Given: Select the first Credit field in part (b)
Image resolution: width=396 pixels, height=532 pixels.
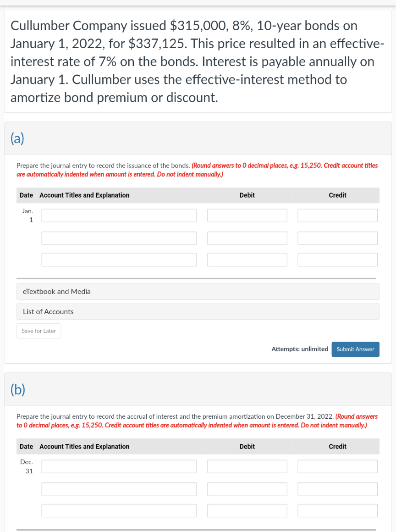Looking at the screenshot, I should (x=337, y=466).
